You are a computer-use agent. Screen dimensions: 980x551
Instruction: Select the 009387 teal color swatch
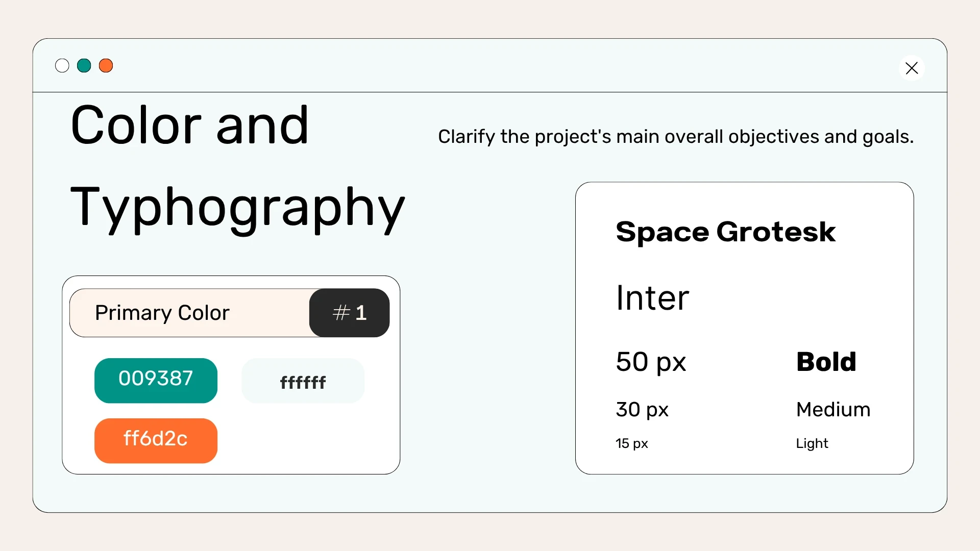(x=156, y=380)
